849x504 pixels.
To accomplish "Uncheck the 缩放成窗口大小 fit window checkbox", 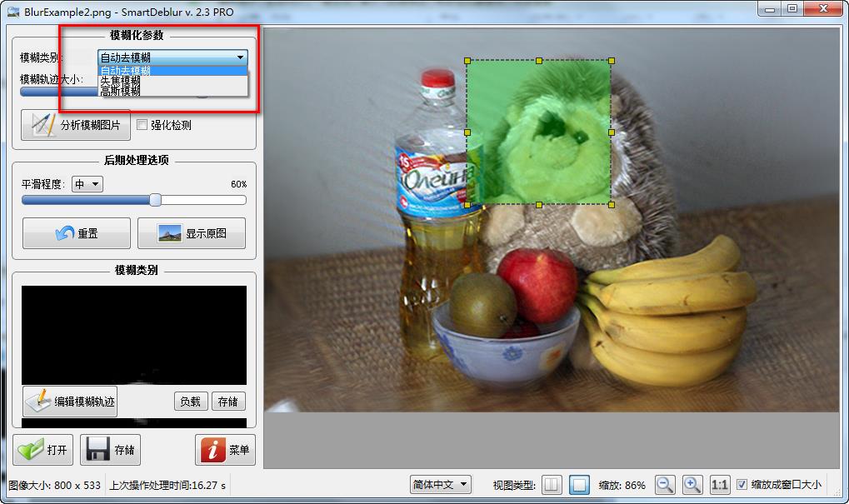I will tap(742, 485).
